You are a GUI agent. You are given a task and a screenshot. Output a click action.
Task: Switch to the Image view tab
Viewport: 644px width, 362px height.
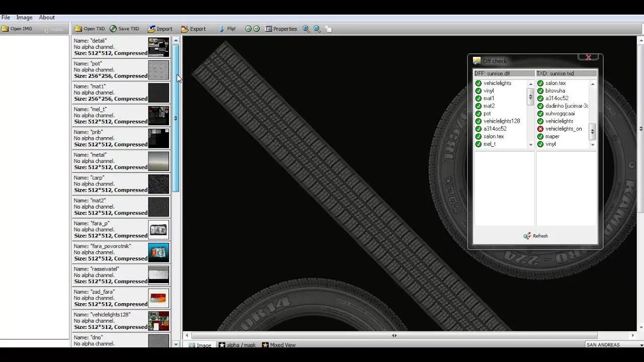point(200,345)
